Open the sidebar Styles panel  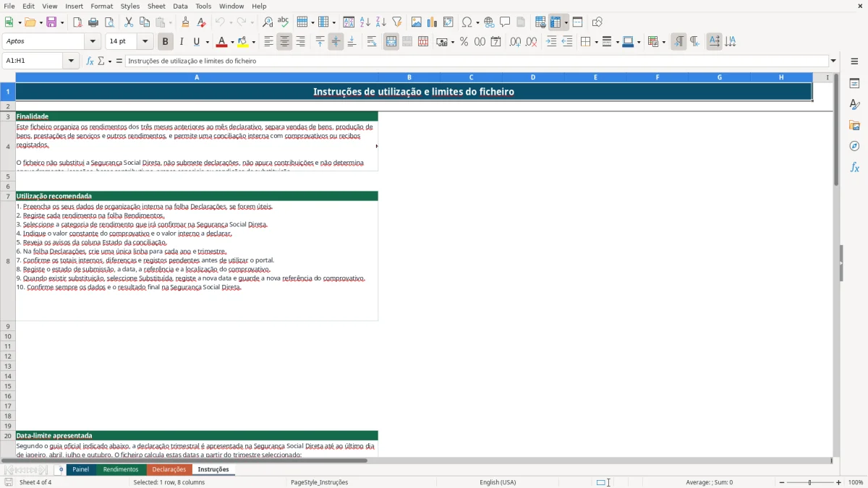(x=854, y=105)
